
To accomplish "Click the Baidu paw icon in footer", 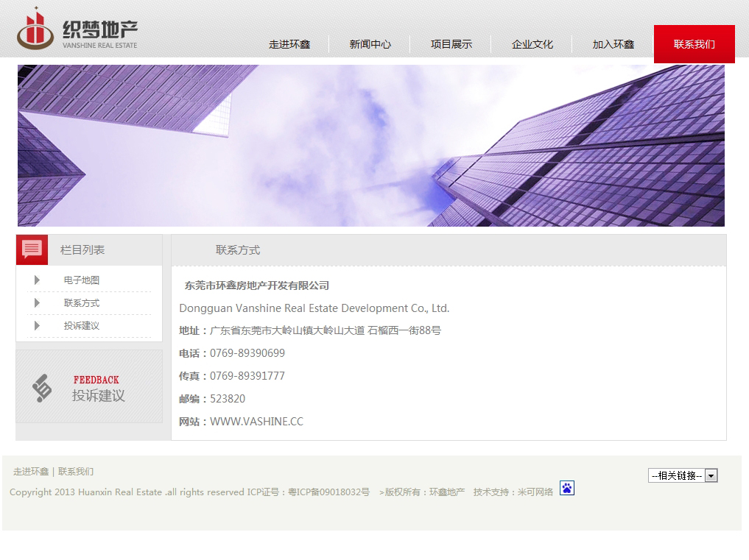I will coord(566,488).
